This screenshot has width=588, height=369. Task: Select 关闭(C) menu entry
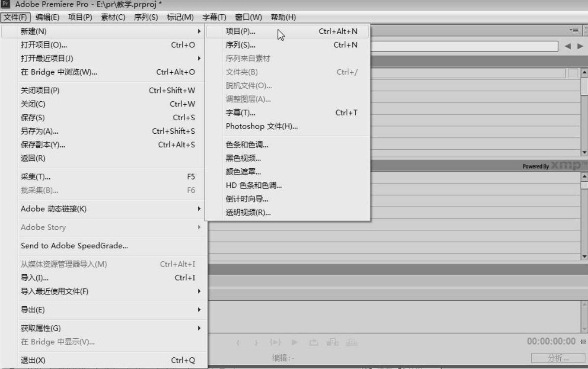[104, 104]
